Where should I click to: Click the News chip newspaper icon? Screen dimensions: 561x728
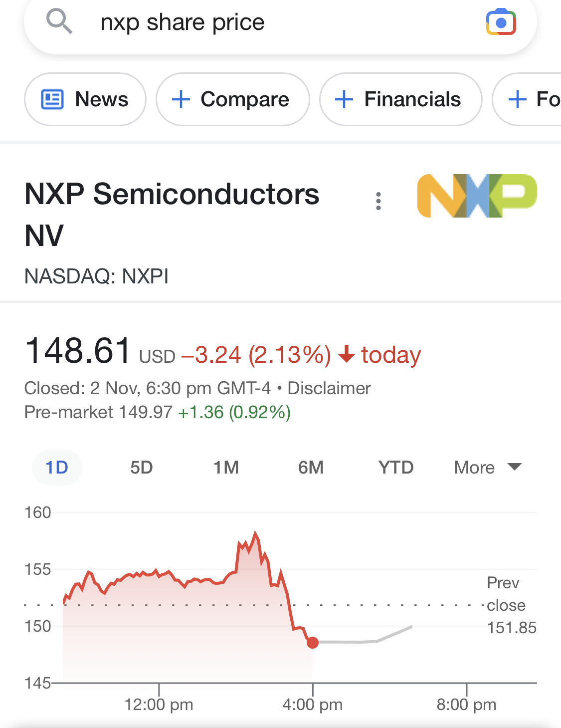tap(52, 99)
